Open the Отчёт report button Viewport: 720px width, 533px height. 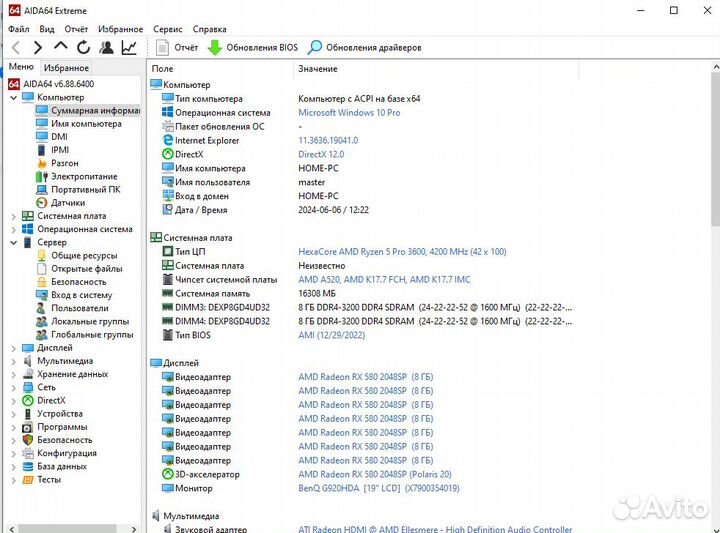tap(177, 47)
